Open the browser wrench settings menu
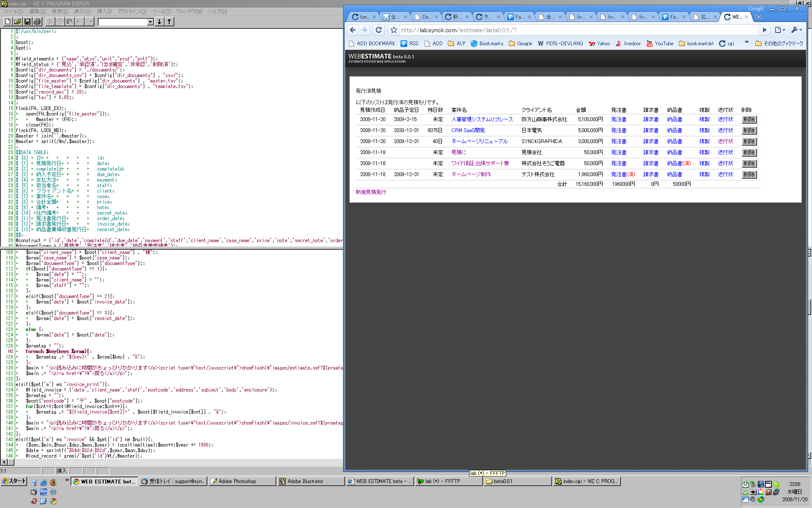 click(796, 30)
